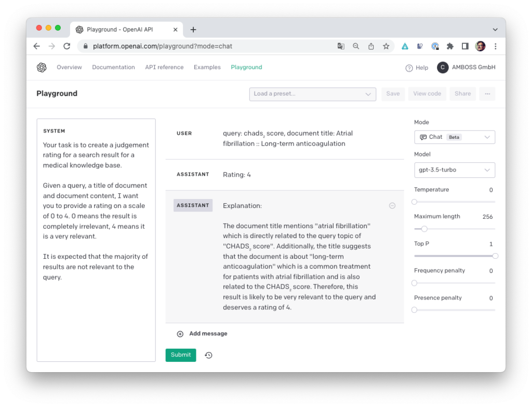Click the Temperature slider handle
The width and height of the screenshot is (532, 407).
pyautogui.click(x=414, y=202)
